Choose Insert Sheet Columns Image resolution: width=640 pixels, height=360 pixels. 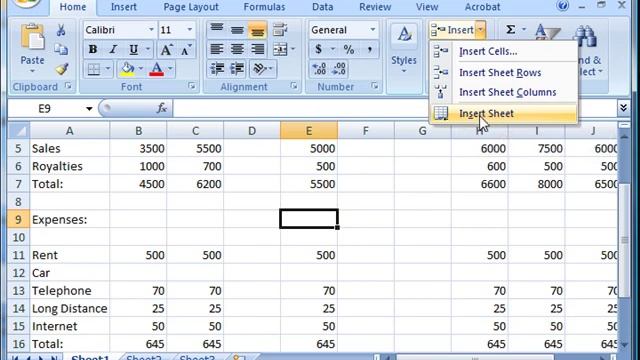click(x=504, y=92)
